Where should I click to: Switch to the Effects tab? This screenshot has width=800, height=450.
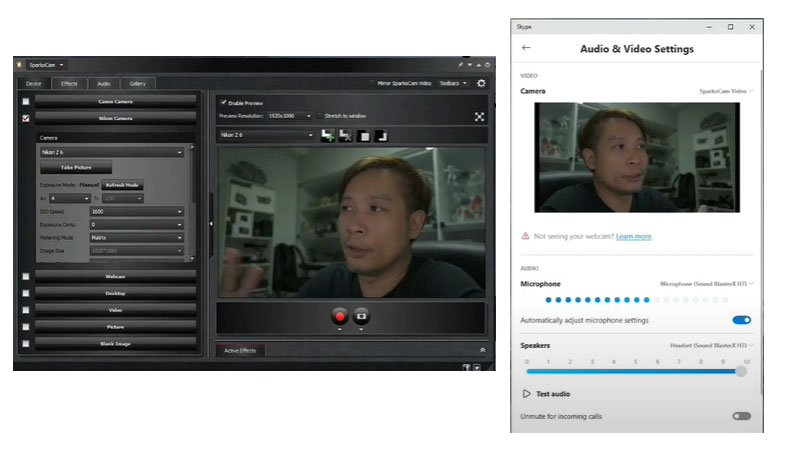pos(69,84)
